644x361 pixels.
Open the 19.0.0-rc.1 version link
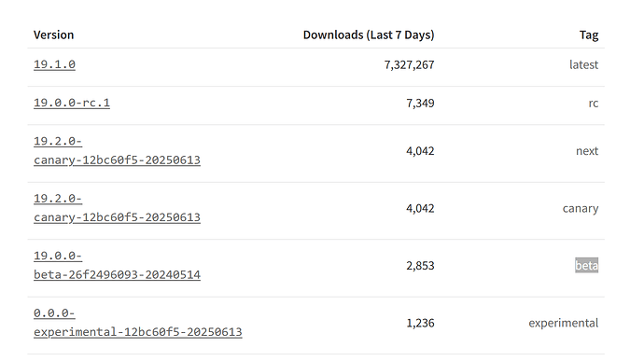pyautogui.click(x=72, y=103)
